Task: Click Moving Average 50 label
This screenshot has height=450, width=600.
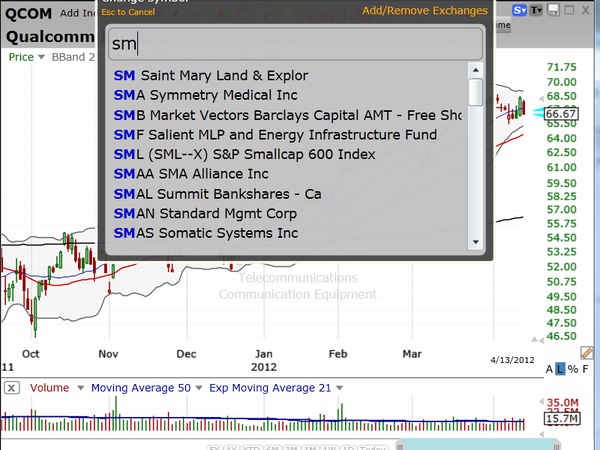Action: (x=141, y=388)
